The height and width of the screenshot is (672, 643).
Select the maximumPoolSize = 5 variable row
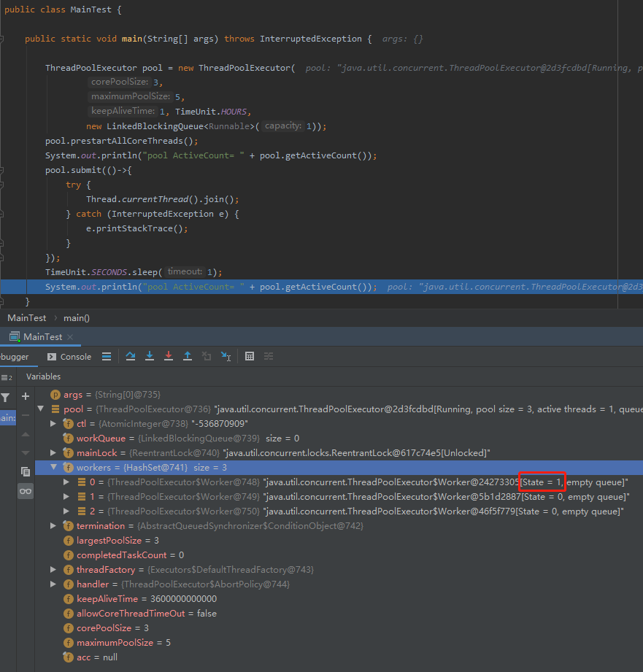pos(339,642)
